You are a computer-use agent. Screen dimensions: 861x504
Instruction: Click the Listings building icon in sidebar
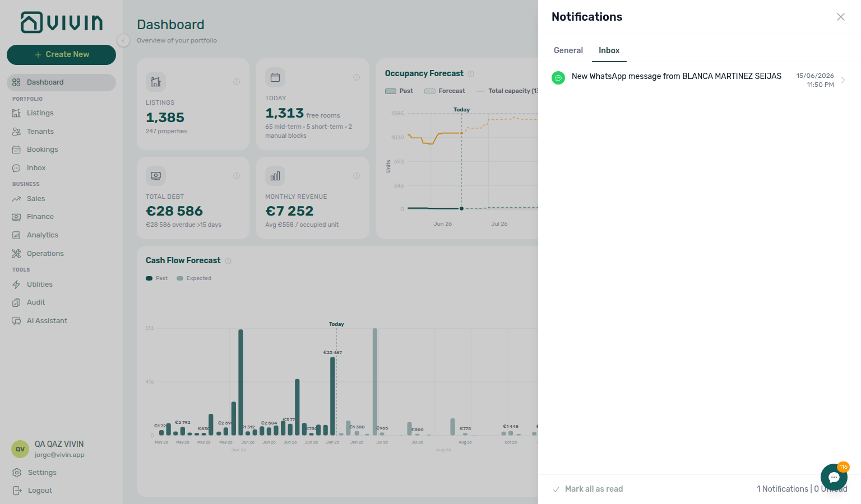[x=16, y=113]
